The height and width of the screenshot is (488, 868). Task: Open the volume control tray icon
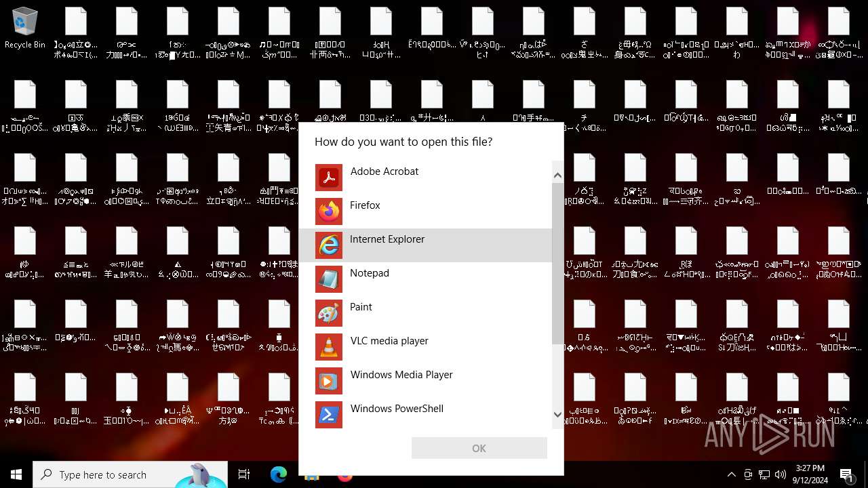coord(781,474)
